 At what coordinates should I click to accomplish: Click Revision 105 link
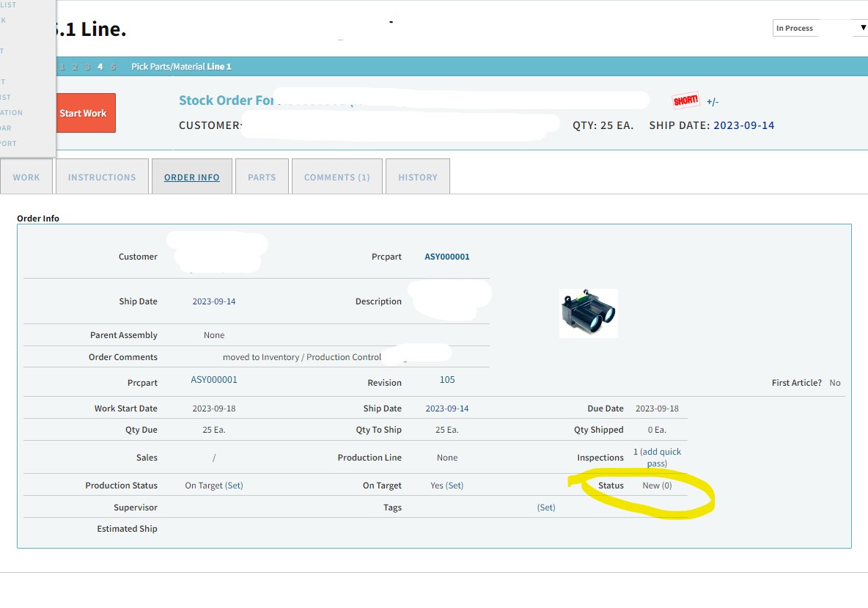[447, 379]
